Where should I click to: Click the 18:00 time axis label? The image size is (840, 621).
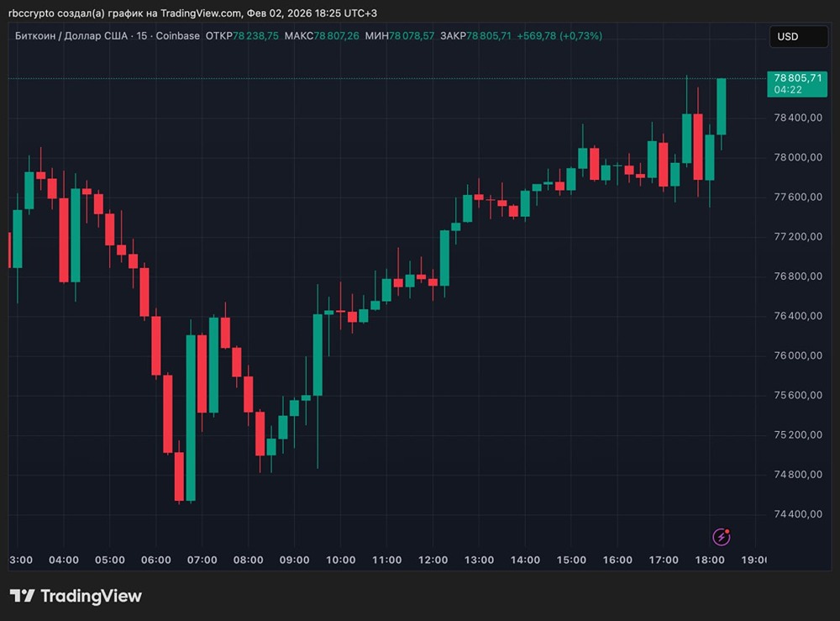710,560
